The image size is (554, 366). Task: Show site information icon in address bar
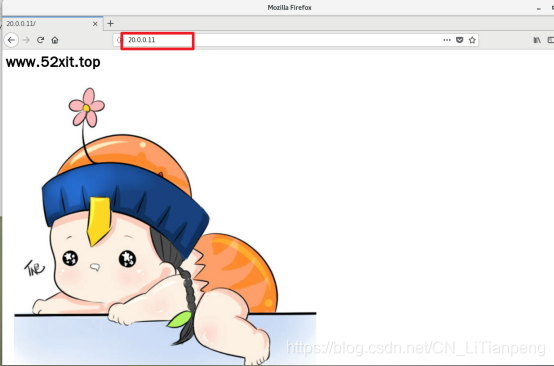click(x=119, y=40)
